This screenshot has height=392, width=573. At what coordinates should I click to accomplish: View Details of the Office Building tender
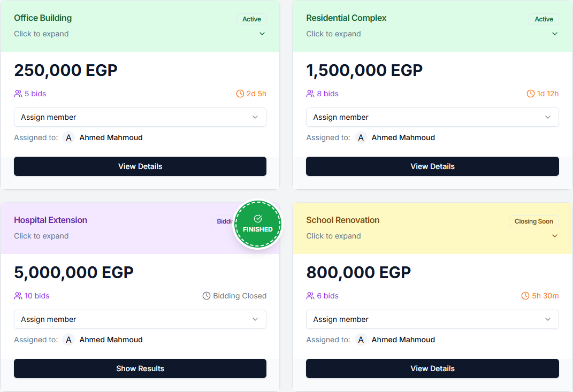(140, 166)
